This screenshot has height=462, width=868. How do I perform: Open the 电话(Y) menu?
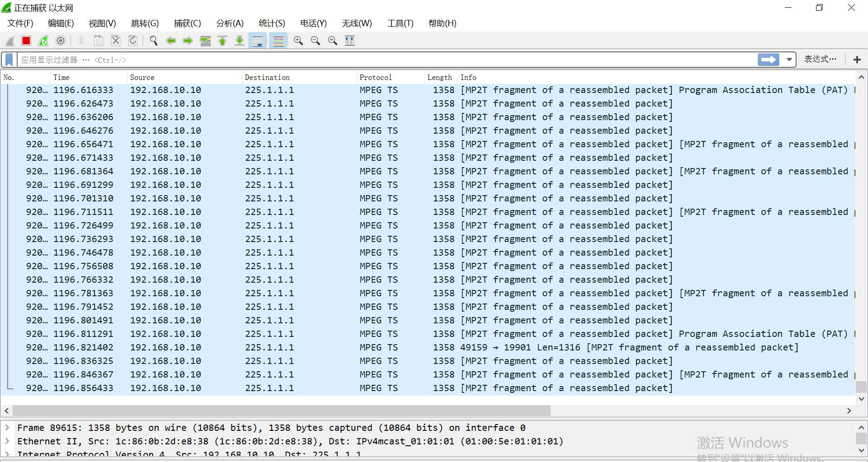click(x=314, y=23)
